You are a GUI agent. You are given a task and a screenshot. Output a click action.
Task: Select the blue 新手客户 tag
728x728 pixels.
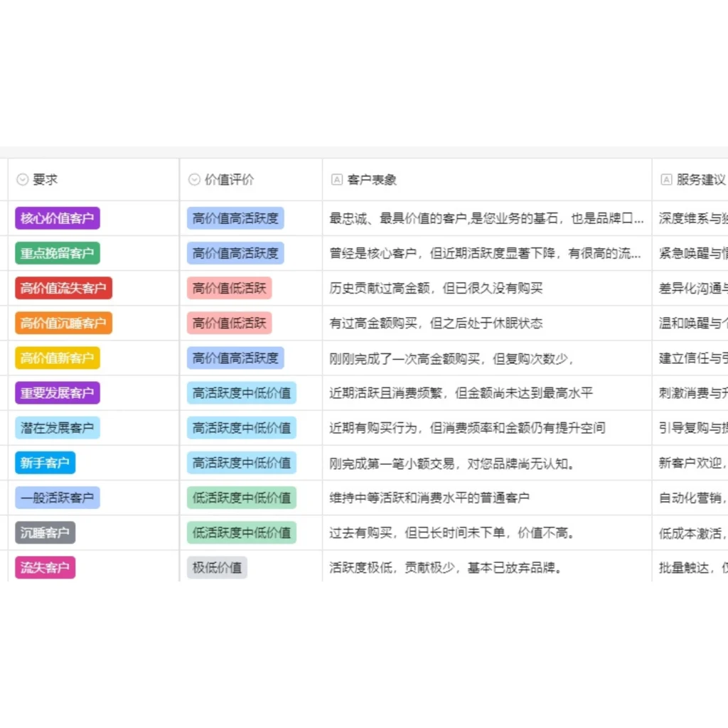45,463
